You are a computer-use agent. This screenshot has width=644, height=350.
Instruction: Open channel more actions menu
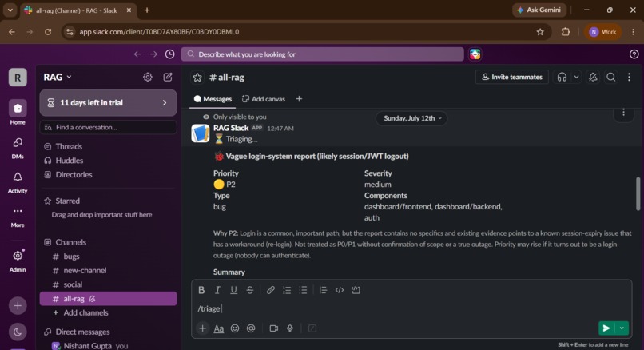tap(629, 77)
